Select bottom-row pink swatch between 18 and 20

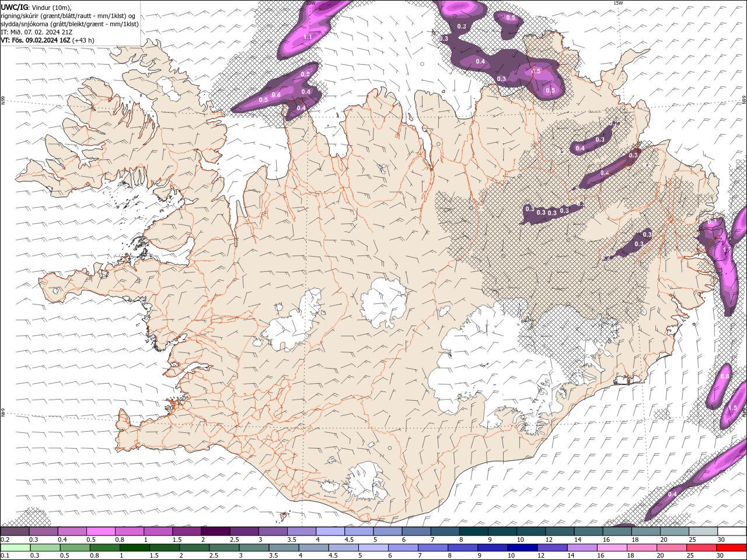pos(641,548)
